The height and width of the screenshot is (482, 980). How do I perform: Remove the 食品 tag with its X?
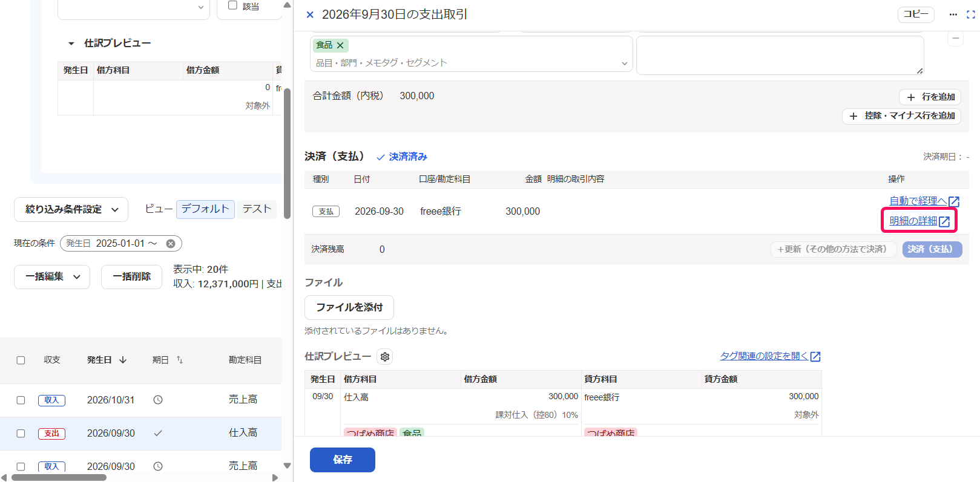(340, 45)
